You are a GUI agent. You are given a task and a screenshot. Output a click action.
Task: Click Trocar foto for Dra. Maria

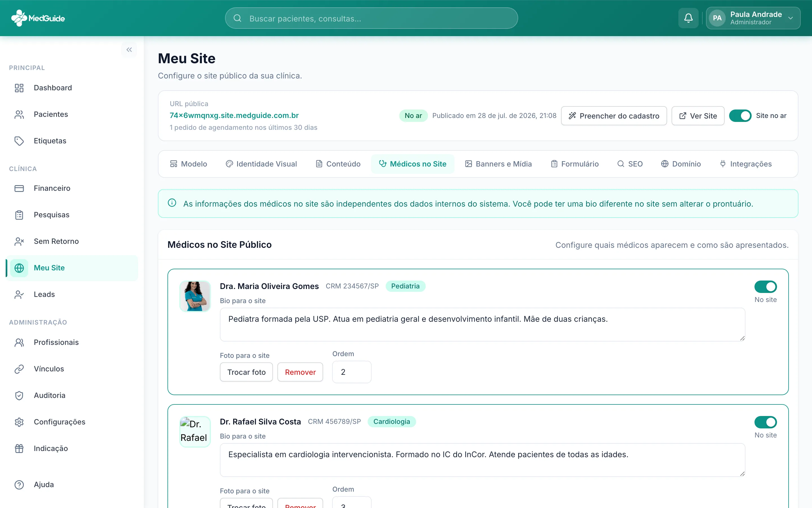coord(246,372)
